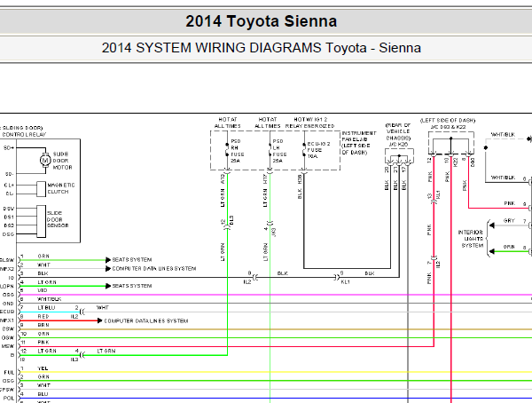Click the PSD RH 25A fuse symbol

[227, 149]
